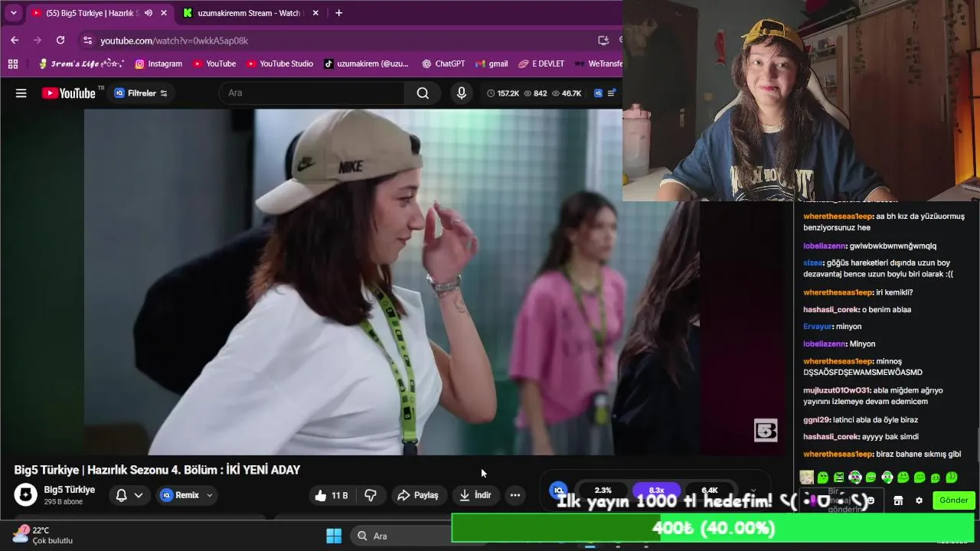Open the tab search dropdown arrow
Screen dimensions: 980x551
[13, 13]
